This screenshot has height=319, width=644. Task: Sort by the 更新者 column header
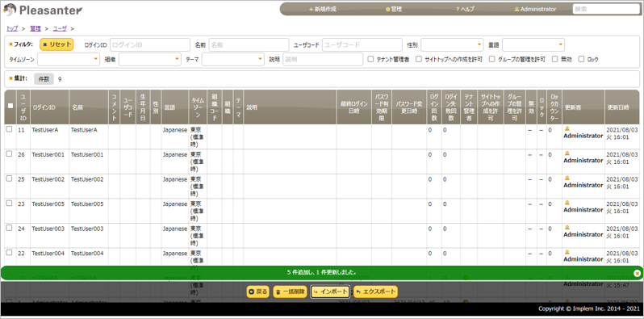tap(583, 107)
